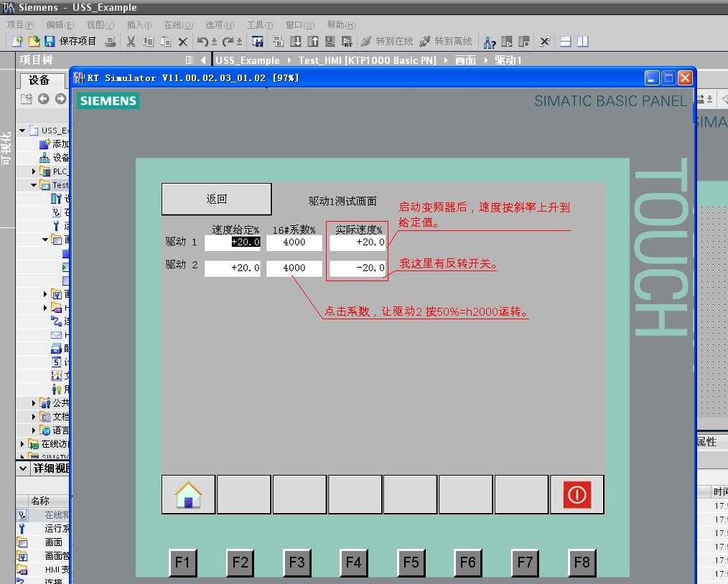This screenshot has width=728, height=584.
Task: Click the scissors cut icon
Action: tap(131, 42)
